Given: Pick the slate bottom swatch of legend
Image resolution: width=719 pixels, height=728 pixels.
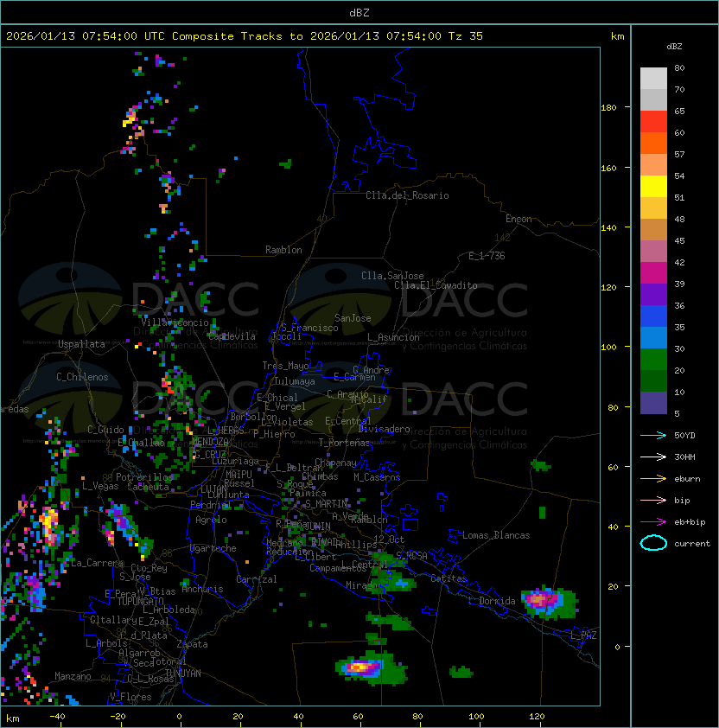Looking at the screenshot, I should pyautogui.click(x=653, y=403).
